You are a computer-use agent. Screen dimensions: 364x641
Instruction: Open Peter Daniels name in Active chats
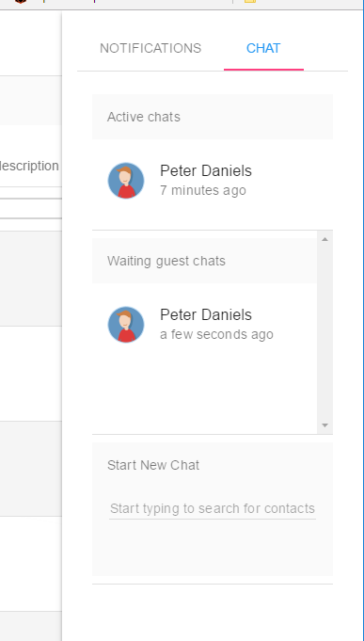point(205,170)
